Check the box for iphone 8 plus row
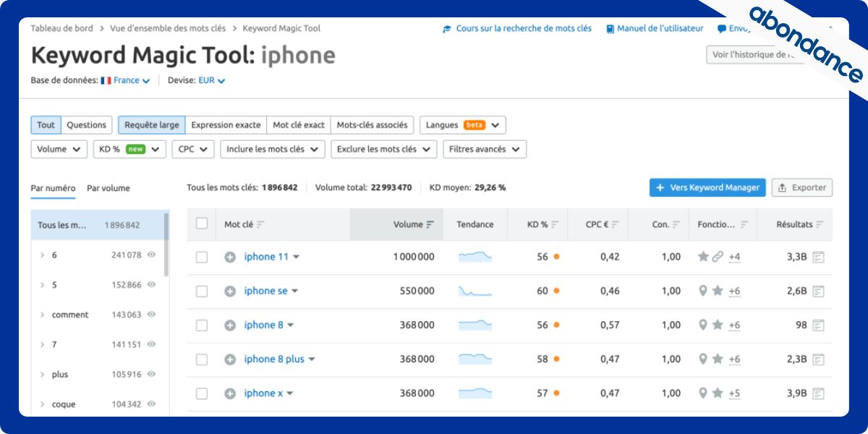The width and height of the screenshot is (868, 434). pos(202,359)
